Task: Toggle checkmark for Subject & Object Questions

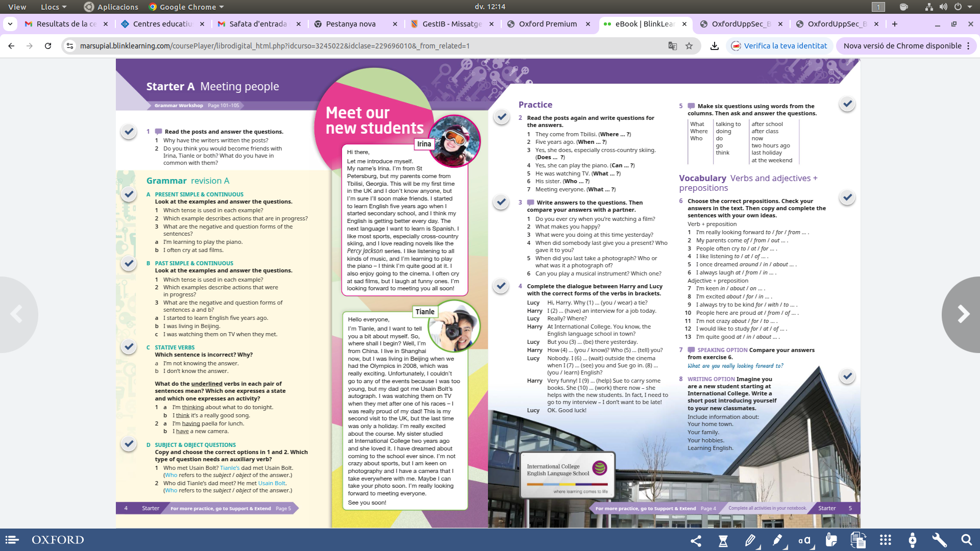Action: coord(129,444)
